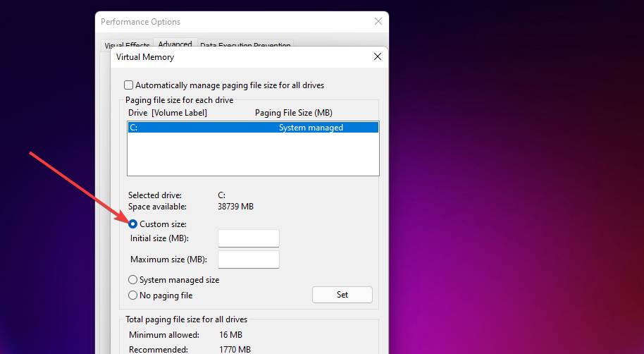Select the Custom size radio button

point(133,224)
